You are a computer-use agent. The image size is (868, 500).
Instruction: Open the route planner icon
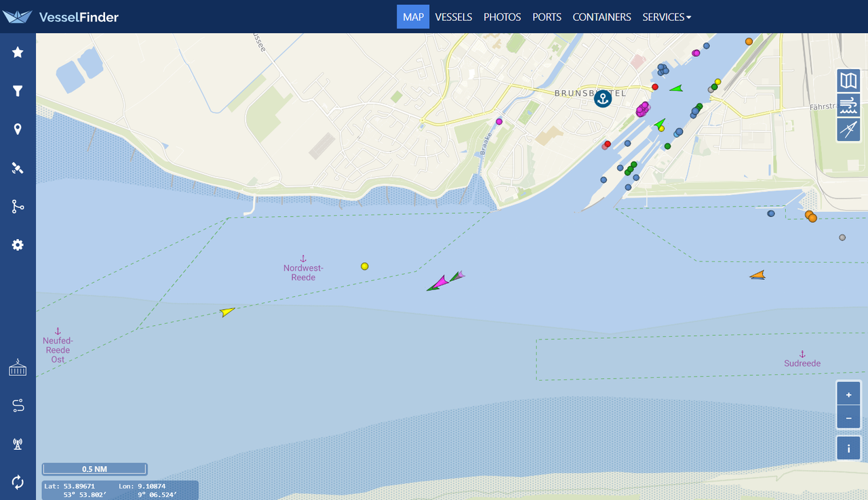point(18,406)
